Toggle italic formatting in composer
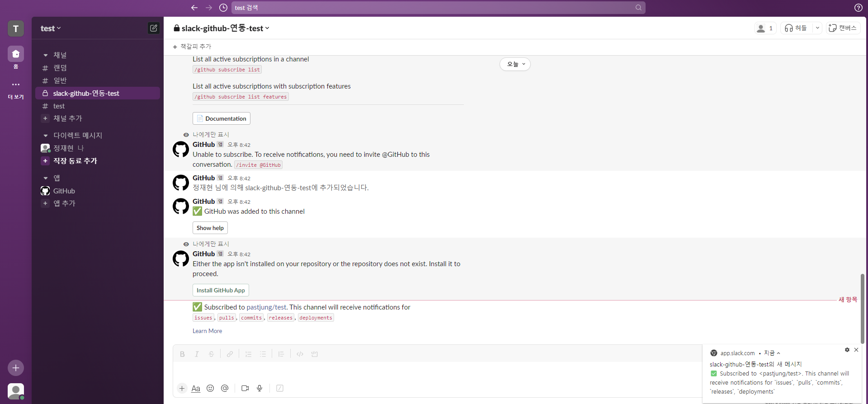This screenshot has width=868, height=404. pos(197,354)
